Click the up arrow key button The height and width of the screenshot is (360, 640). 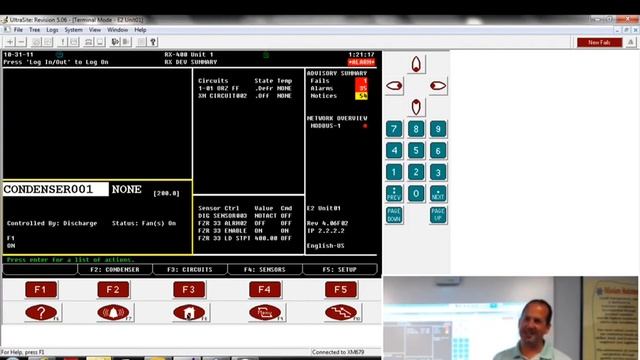click(416, 64)
